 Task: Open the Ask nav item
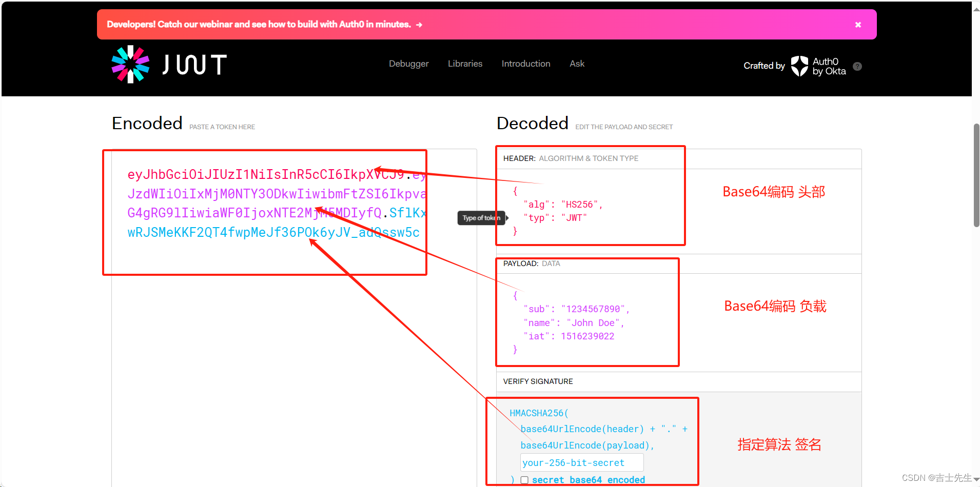[x=577, y=64]
